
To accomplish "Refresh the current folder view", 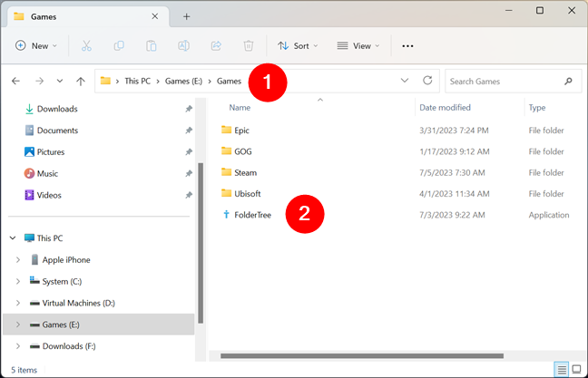I will tap(427, 81).
